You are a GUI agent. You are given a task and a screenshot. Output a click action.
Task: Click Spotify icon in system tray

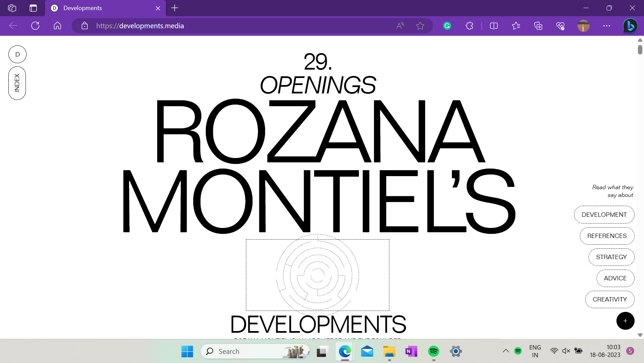point(518,351)
